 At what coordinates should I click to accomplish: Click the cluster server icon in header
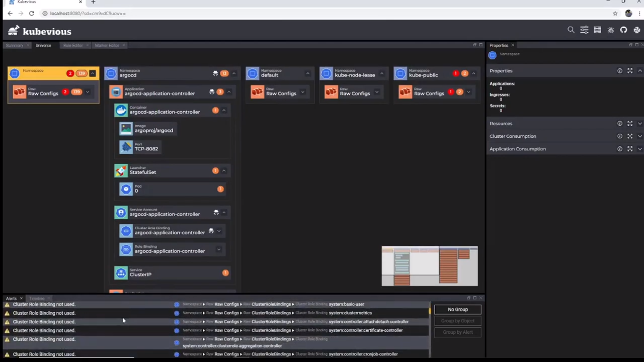tap(597, 30)
